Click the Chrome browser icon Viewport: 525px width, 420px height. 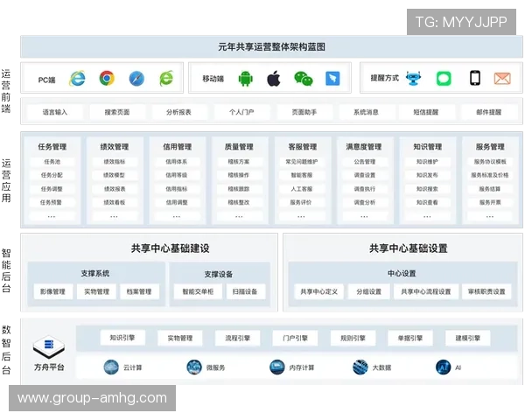tap(107, 79)
